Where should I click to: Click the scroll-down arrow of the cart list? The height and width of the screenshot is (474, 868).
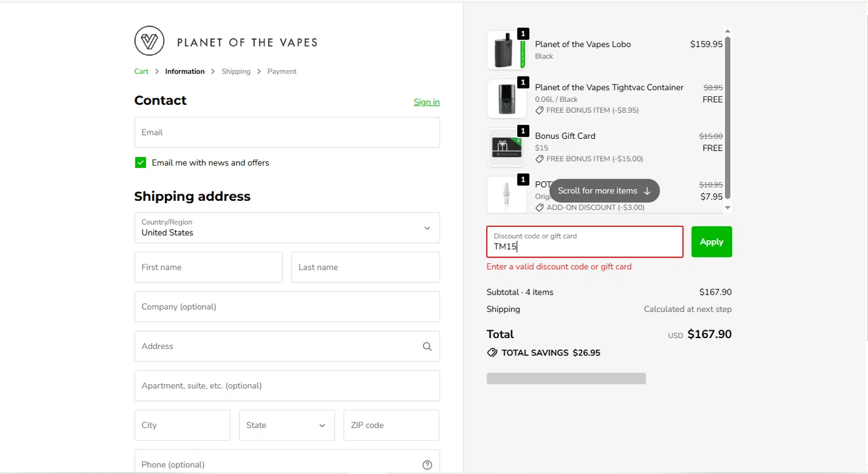pyautogui.click(x=727, y=207)
